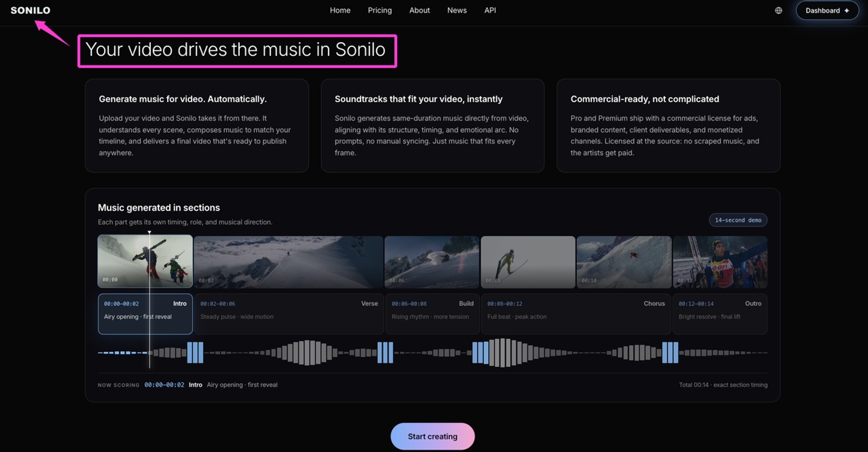Click the SONILO logo
Viewport: 868px width, 452px height.
30,10
